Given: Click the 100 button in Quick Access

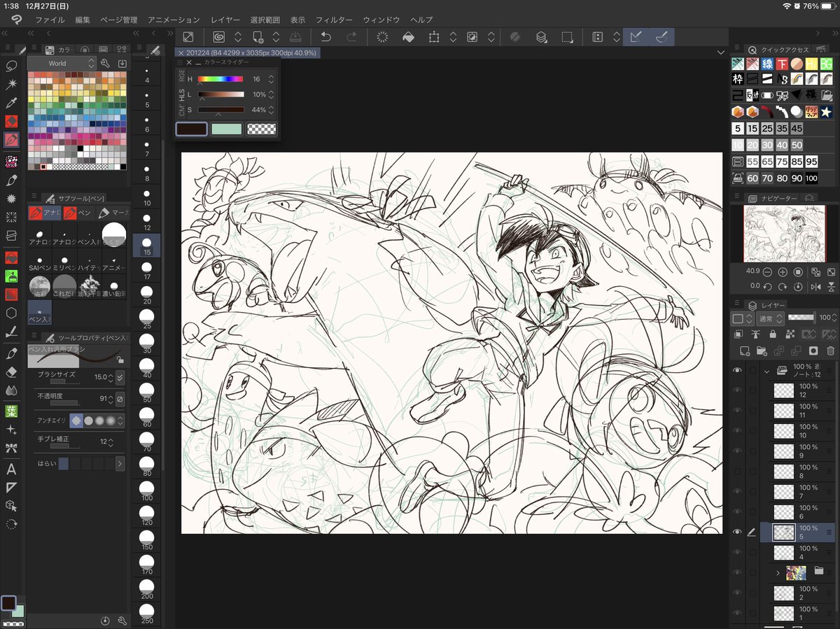Looking at the screenshot, I should [x=811, y=178].
